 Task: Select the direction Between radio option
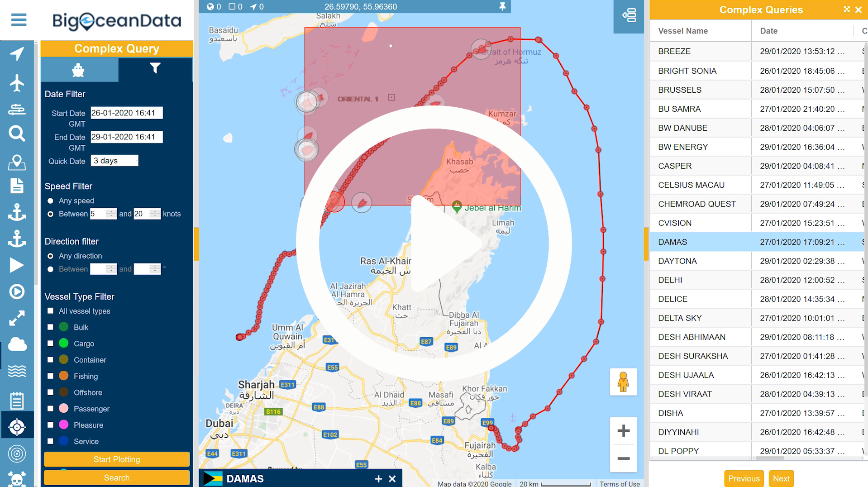tap(50, 269)
